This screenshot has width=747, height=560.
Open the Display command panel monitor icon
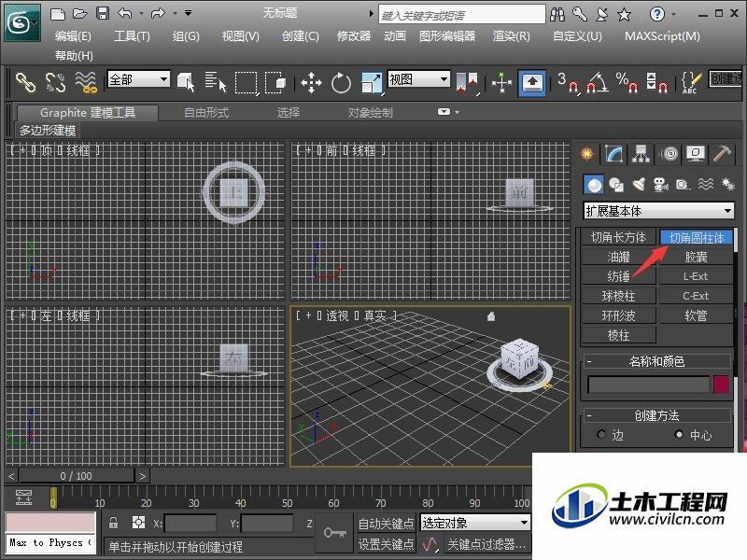696,154
